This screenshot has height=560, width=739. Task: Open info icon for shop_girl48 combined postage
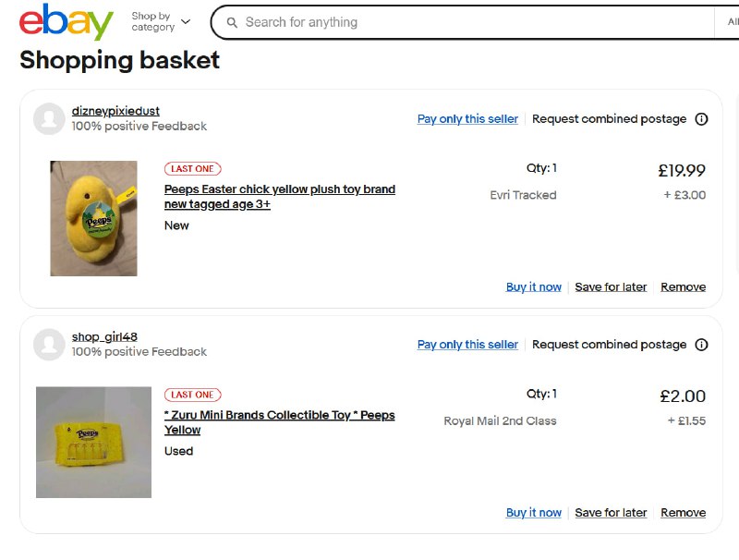701,345
